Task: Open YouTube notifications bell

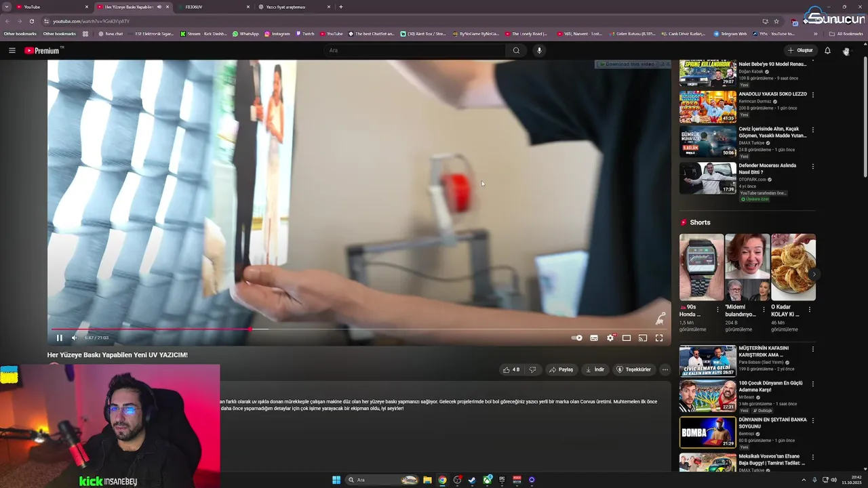Action: (827, 50)
